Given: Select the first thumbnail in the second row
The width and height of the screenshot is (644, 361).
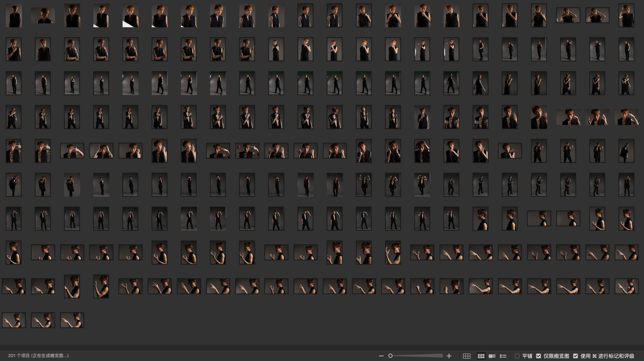Looking at the screenshot, I should 14,49.
